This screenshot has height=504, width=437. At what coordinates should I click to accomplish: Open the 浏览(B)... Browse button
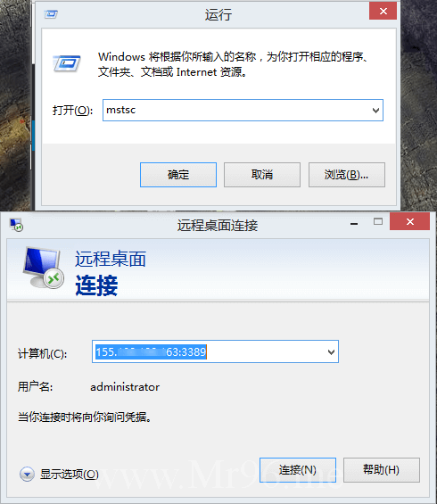point(347,175)
